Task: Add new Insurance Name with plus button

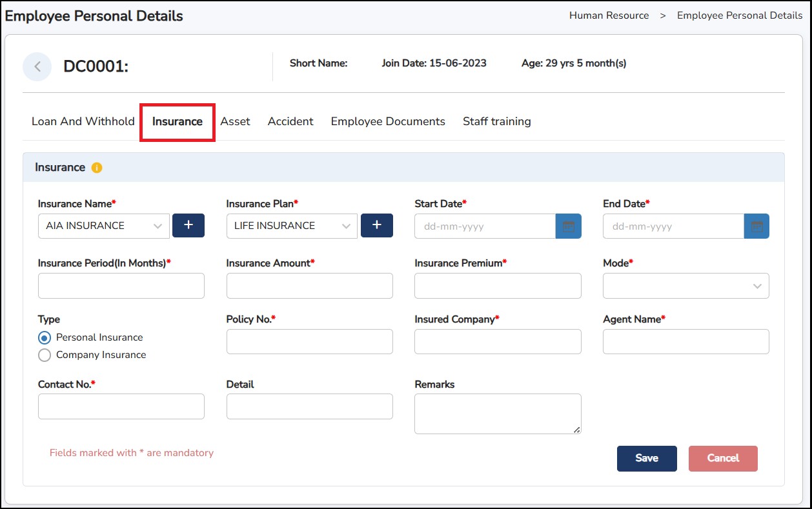Action: coord(188,226)
